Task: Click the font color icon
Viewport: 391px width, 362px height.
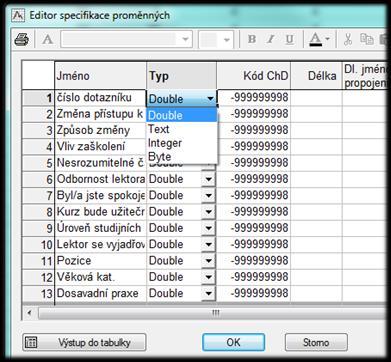Action: 315,40
